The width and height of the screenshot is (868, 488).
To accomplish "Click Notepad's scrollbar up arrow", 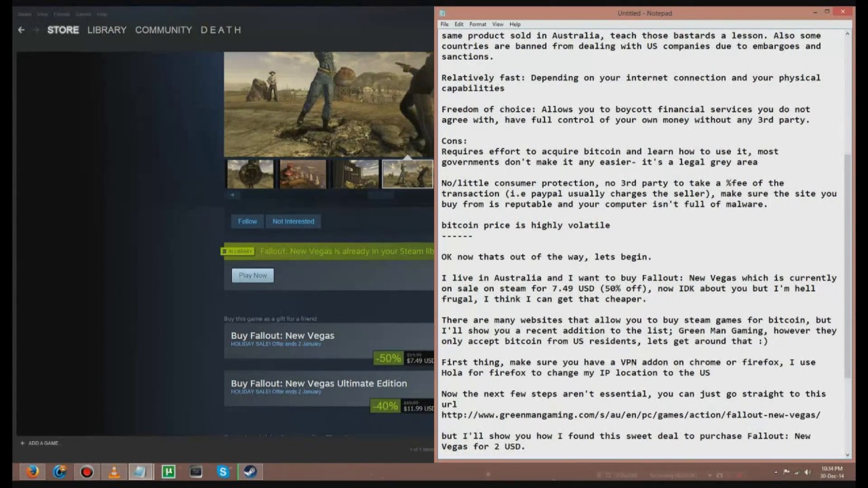I will [x=848, y=34].
